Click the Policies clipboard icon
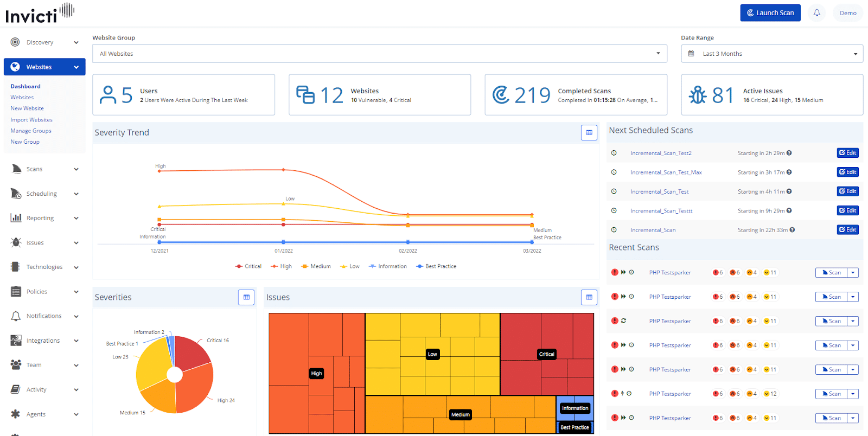The image size is (868, 436). [x=16, y=291]
